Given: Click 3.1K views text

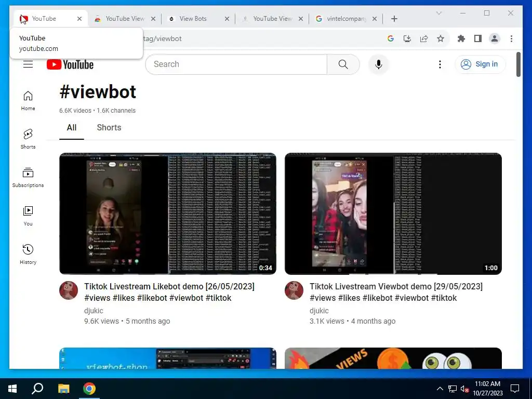Looking at the screenshot, I should (327, 321).
